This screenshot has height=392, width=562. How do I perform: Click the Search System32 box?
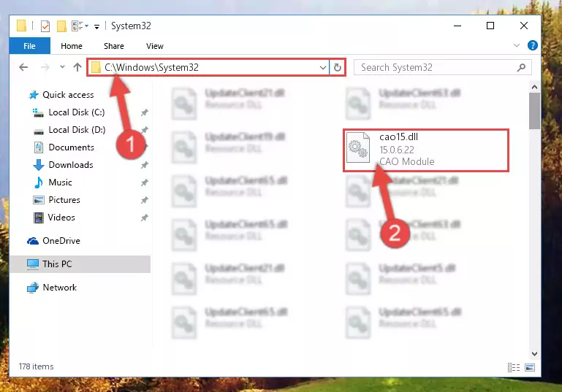[x=443, y=67]
